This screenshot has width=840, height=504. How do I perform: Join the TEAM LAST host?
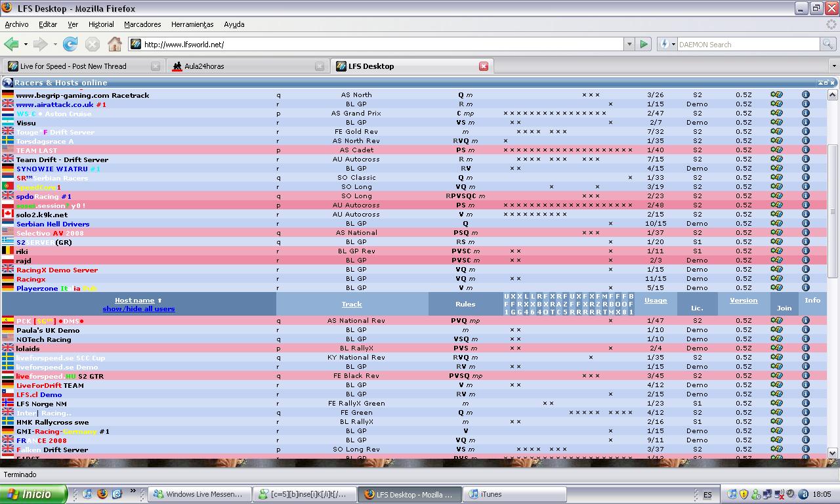tap(776, 150)
